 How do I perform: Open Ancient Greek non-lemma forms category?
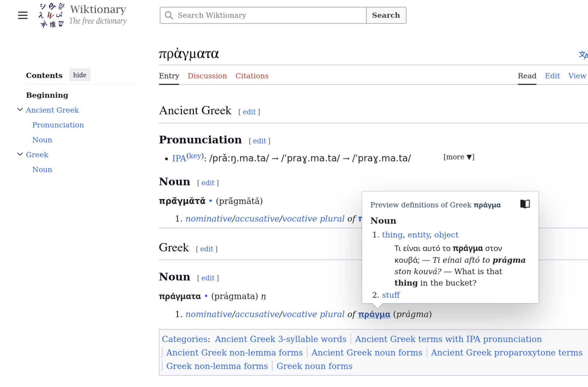(234, 353)
